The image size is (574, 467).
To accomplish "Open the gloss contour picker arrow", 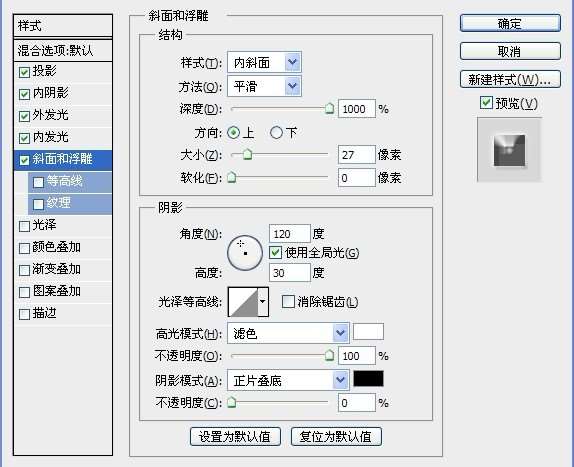I will (263, 302).
